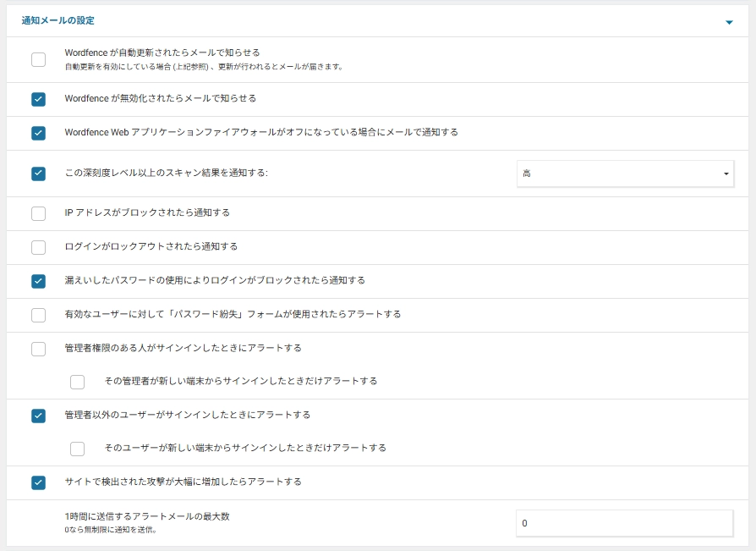Click the hourly alert email limit field
Screen dimensions: 756x551
pyautogui.click(x=624, y=521)
